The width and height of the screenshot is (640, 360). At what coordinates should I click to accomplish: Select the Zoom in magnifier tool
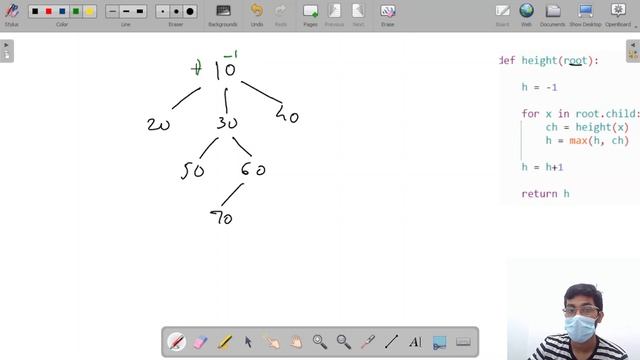[320, 342]
